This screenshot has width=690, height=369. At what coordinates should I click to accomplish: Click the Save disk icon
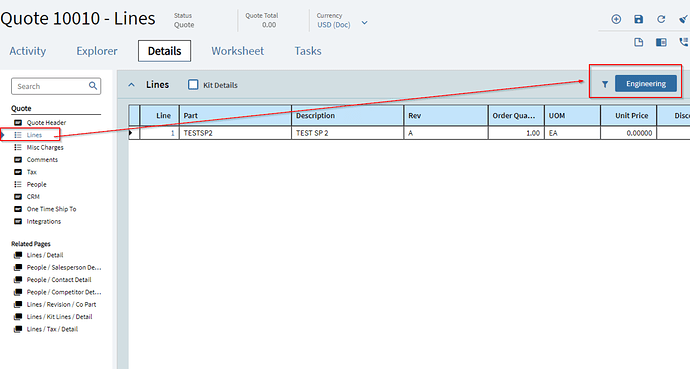point(639,19)
